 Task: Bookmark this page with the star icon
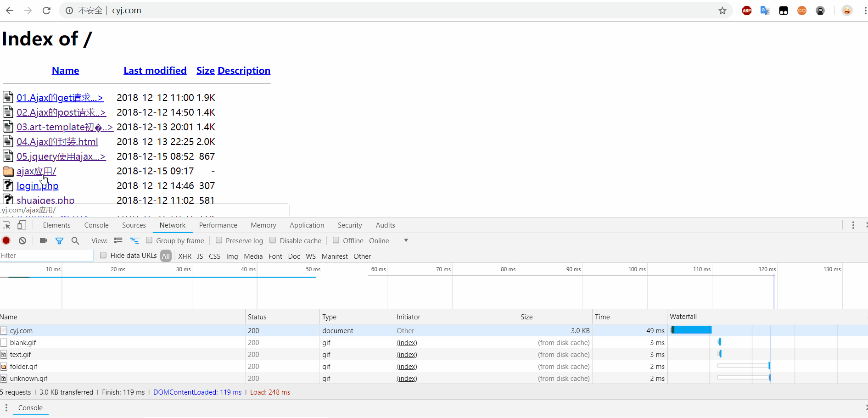[722, 11]
